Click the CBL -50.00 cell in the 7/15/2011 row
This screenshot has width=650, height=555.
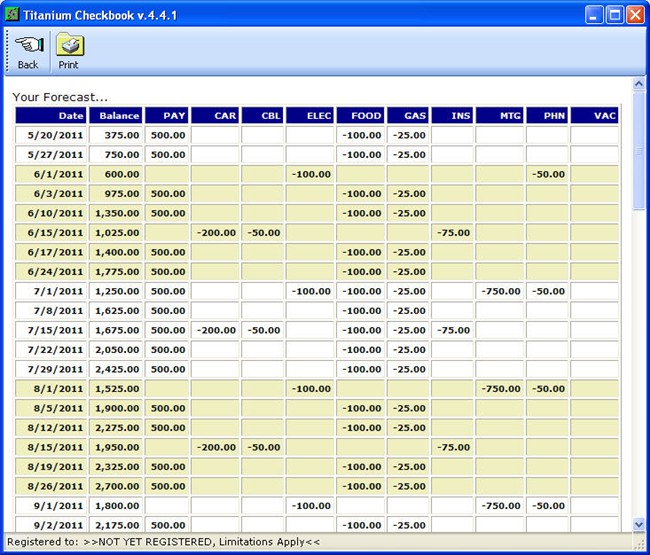262,330
